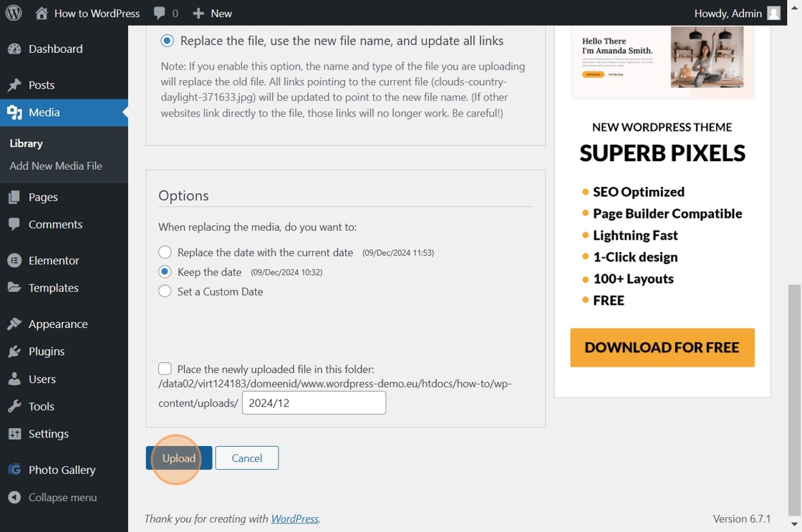Screen dimensions: 802x532
Task: Click the uploads folder 2024/12 input
Action: (314, 403)
